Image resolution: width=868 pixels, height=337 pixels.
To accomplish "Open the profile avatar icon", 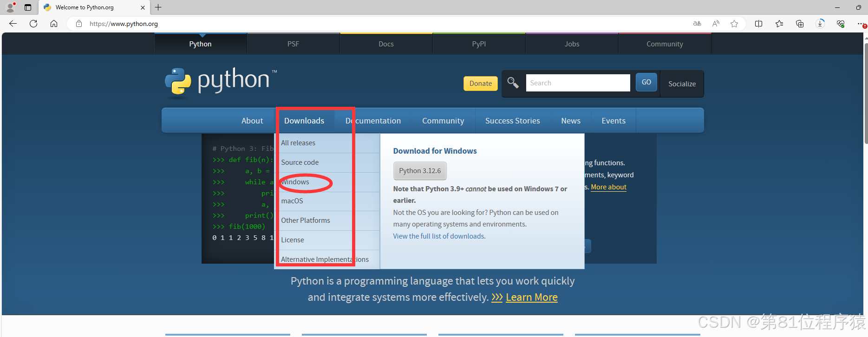I will (x=10, y=7).
